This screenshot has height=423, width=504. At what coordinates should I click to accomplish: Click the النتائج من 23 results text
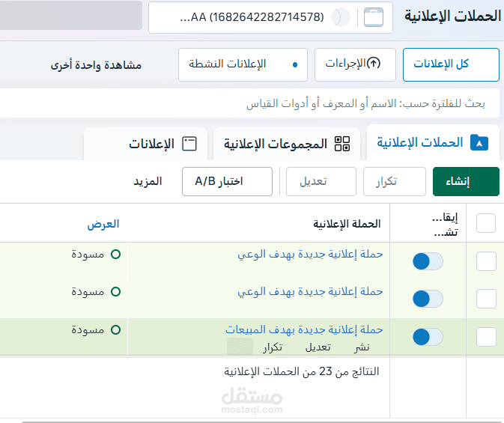302,371
